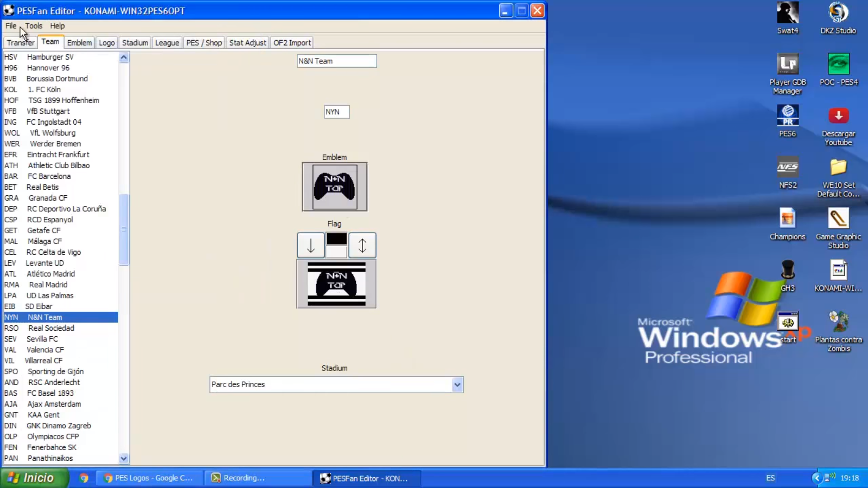This screenshot has width=868, height=488.
Task: Select Málaga CF in team list
Action: coord(61,241)
